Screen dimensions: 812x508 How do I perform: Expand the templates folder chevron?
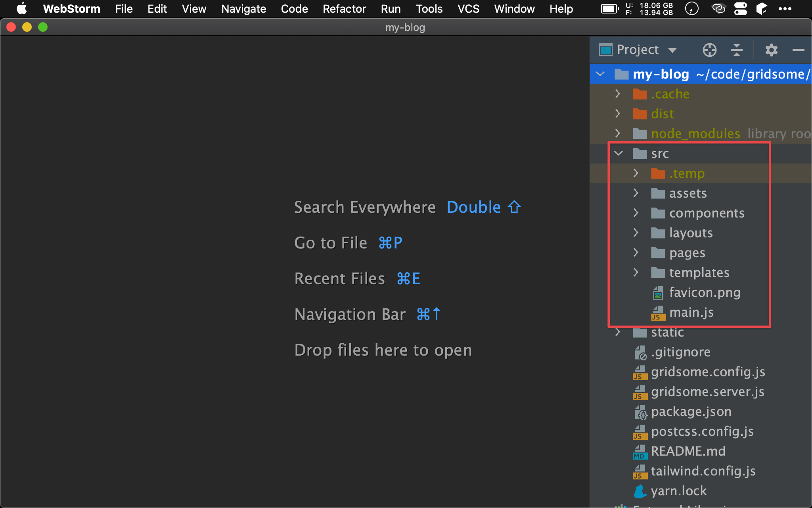tap(636, 272)
